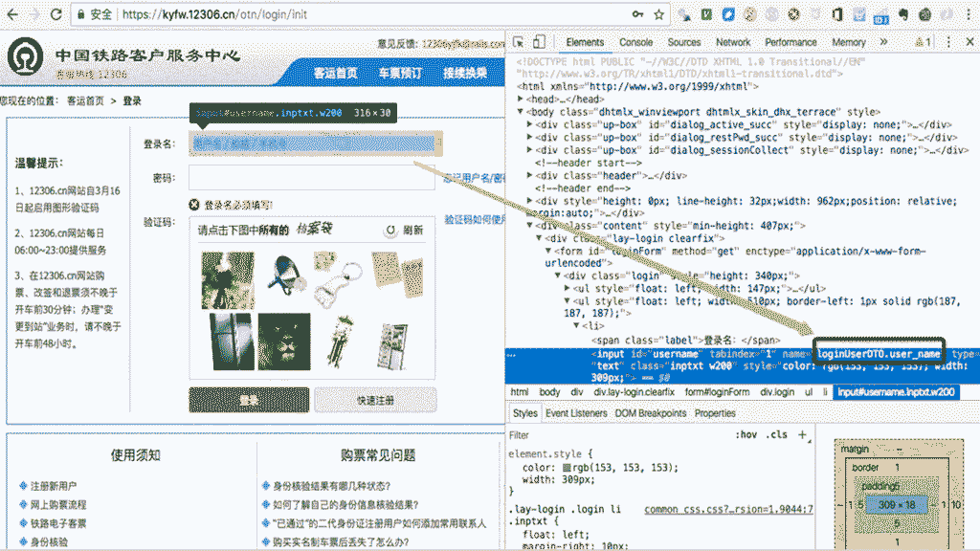Open the Chrome three-dot menu
The width and height of the screenshot is (980, 551).
click(x=968, y=14)
